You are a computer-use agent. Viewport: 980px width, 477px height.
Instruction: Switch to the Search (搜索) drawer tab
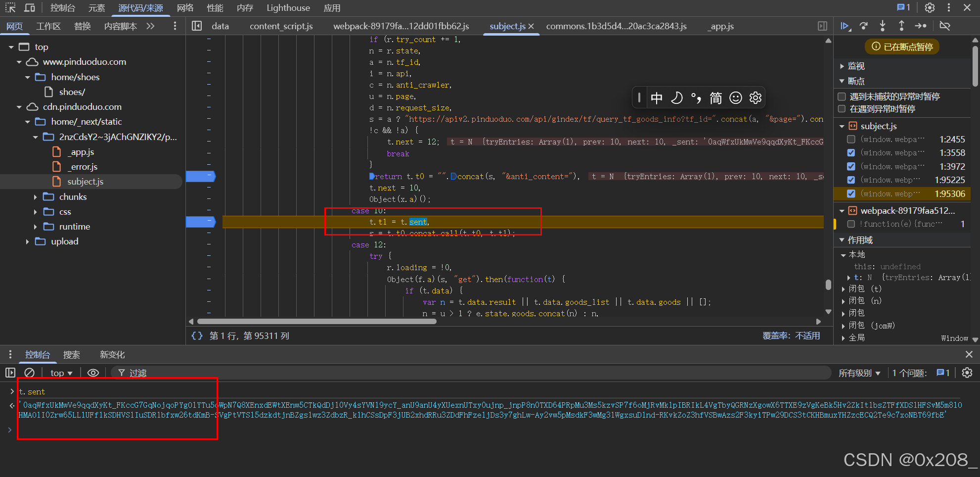[72, 355]
